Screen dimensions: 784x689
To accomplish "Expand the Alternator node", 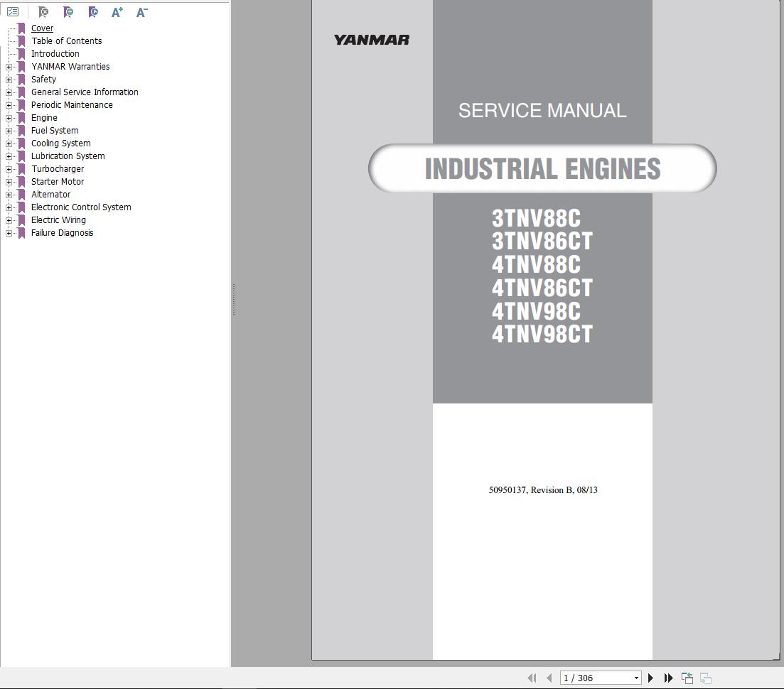I will pos(9,195).
